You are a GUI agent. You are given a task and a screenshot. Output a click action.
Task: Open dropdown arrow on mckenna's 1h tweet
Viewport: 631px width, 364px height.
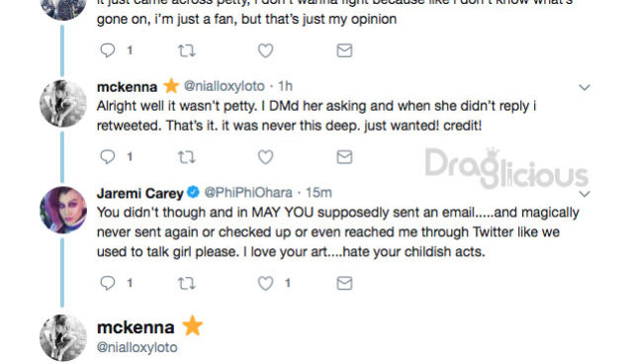click(x=585, y=87)
